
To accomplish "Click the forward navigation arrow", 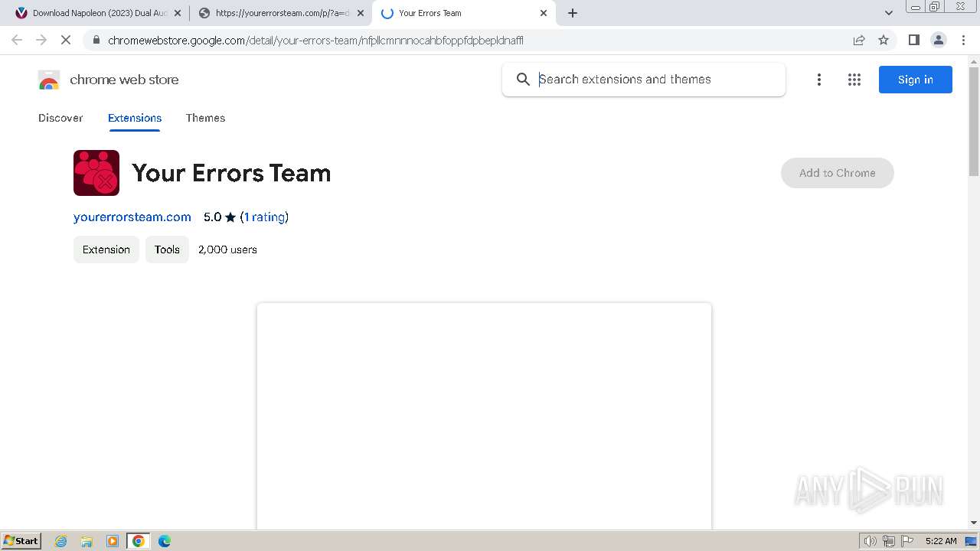I will click(41, 40).
